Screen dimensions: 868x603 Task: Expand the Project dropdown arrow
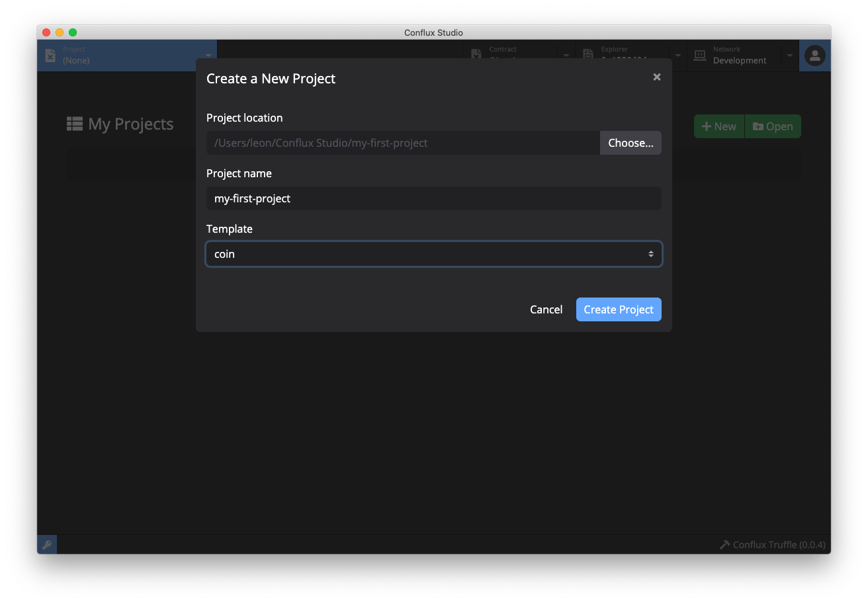point(208,56)
